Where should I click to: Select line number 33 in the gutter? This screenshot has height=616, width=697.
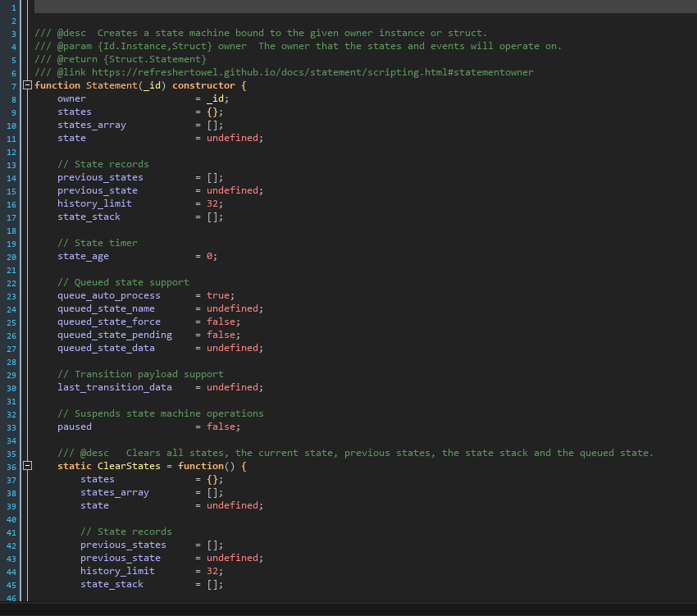11,427
